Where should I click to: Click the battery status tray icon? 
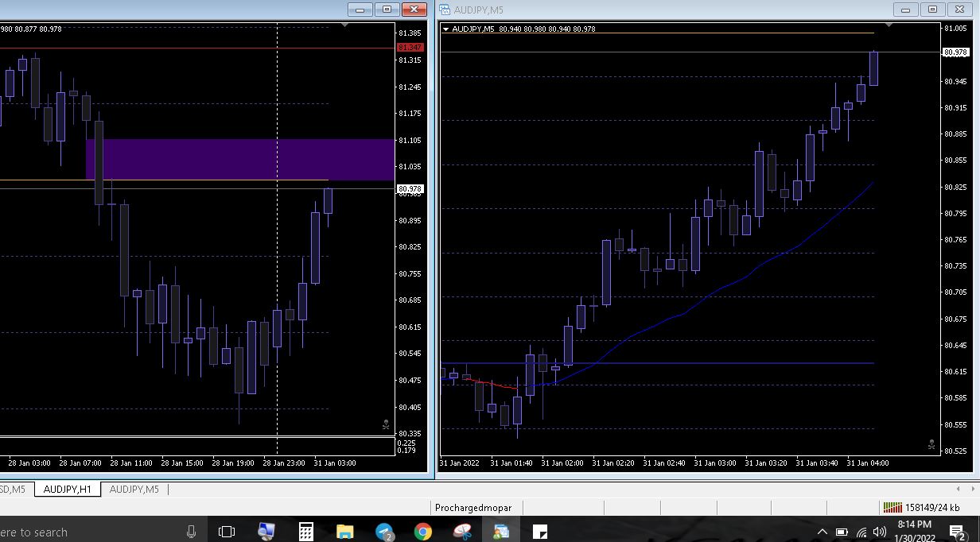click(842, 532)
